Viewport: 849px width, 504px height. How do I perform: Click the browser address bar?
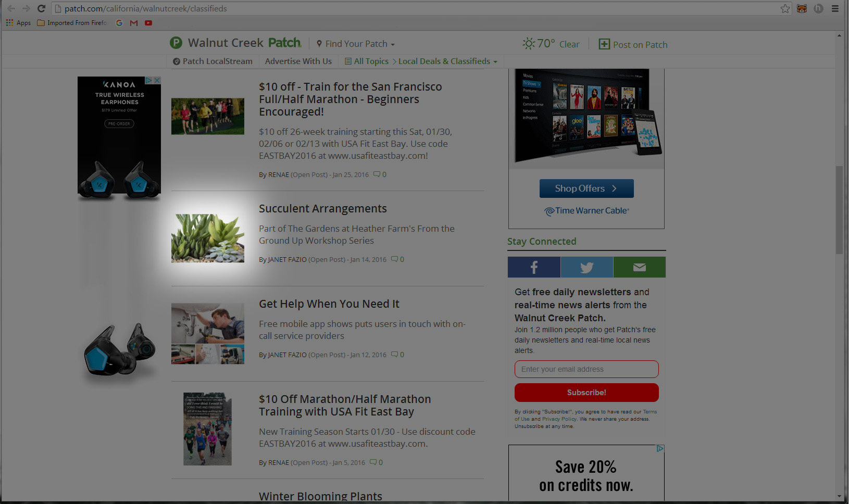pos(417,8)
